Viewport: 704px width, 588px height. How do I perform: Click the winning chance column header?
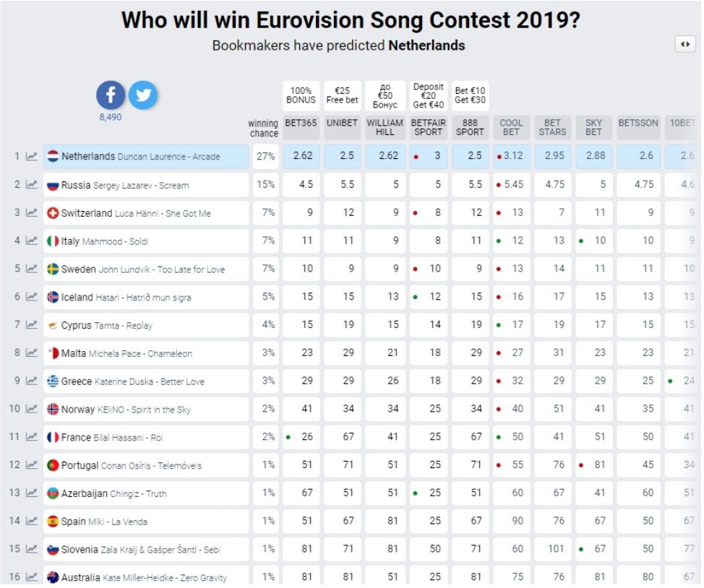[263, 129]
